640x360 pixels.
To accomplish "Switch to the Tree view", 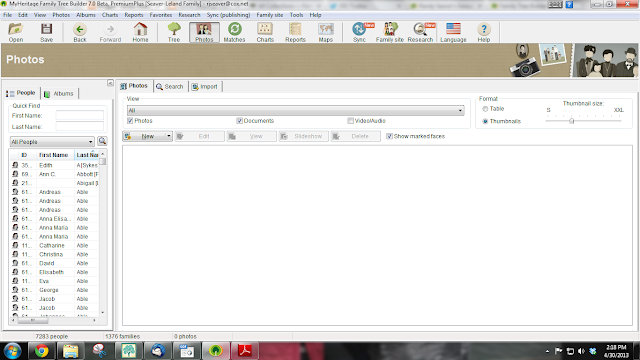I will pos(174,32).
